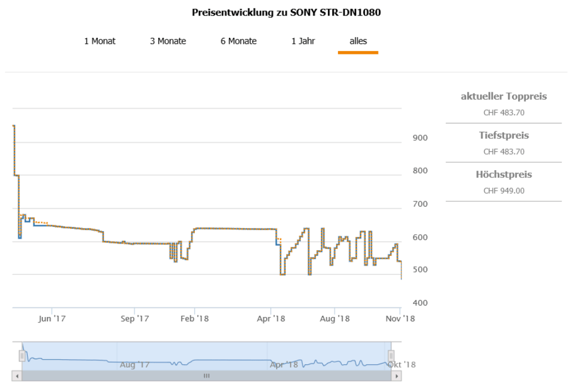Click the chart title 'Preisentwicklung zu SONY STR-DN1080'

(x=286, y=12)
